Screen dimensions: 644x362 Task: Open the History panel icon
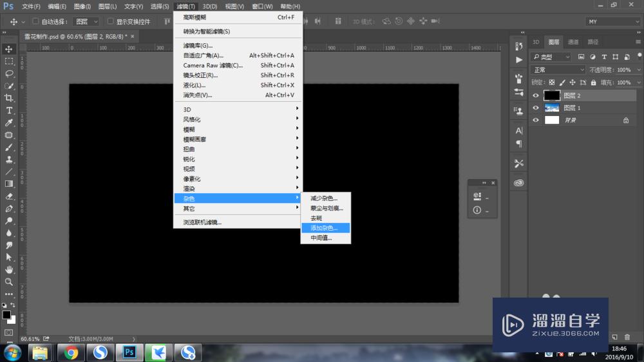click(x=519, y=45)
